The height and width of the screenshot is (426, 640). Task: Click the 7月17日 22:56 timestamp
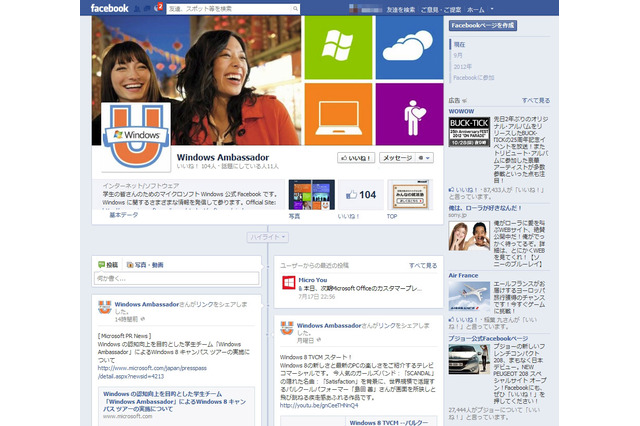click(x=317, y=297)
